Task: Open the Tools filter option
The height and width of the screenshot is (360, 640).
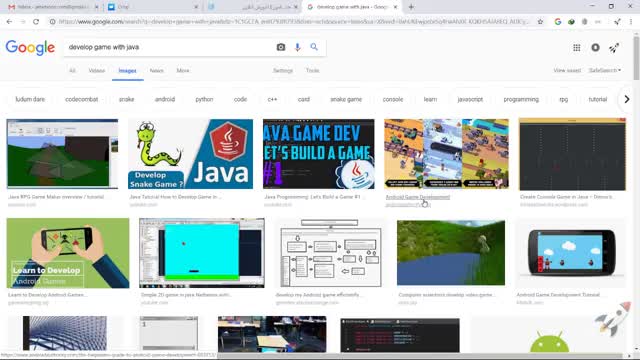Action: click(x=312, y=71)
